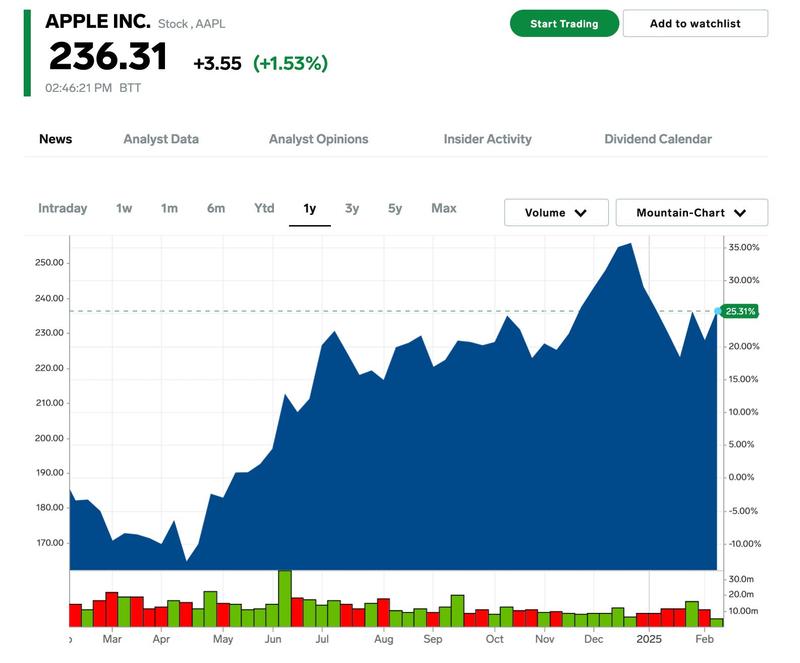
Task: Click the +3.55 price change value
Action: (217, 63)
